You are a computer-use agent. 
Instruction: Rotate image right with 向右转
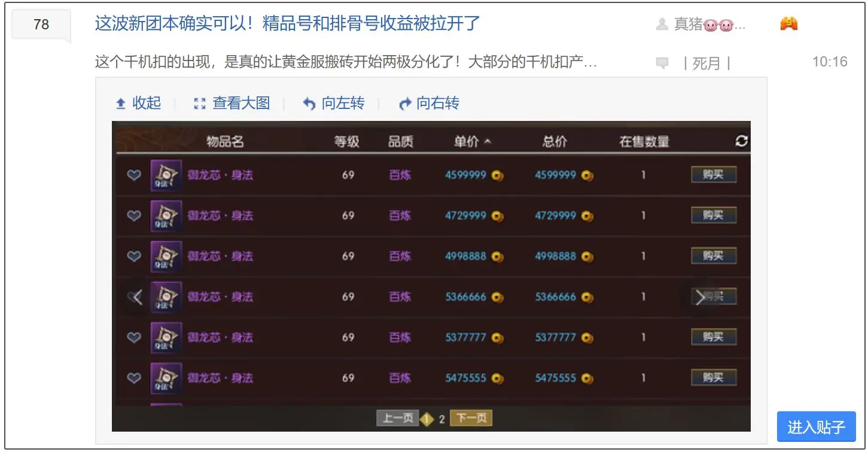click(429, 103)
